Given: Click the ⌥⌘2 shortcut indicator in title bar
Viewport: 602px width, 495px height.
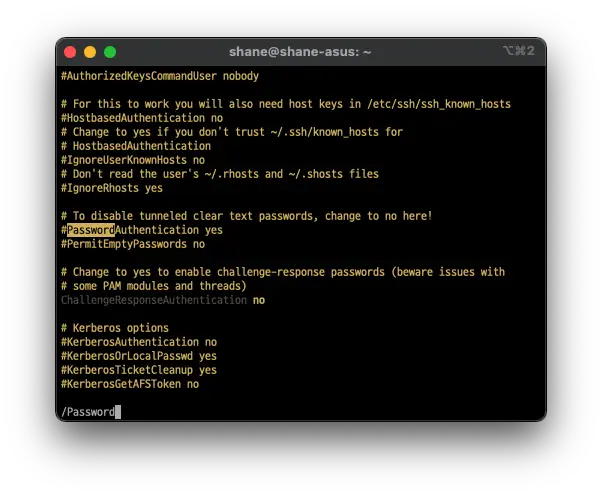Looking at the screenshot, I should (518, 51).
